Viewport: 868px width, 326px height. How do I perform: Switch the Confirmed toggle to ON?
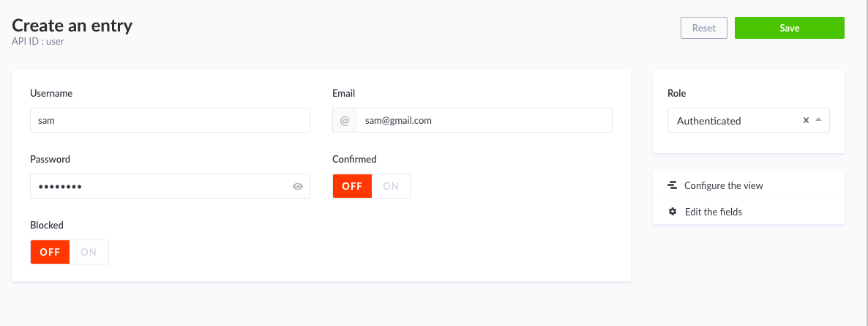coord(391,186)
